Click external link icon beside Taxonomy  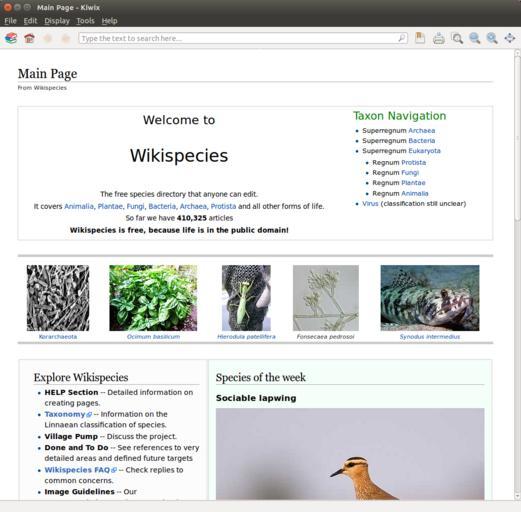point(89,415)
